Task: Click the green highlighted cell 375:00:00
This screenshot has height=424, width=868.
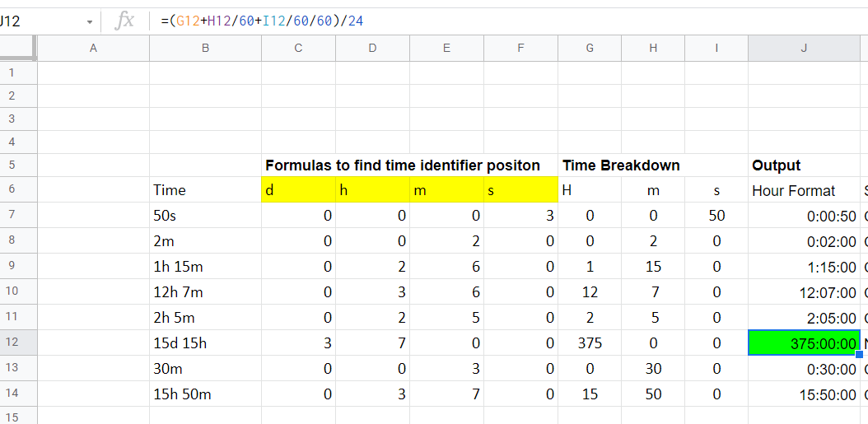Action: coord(804,343)
